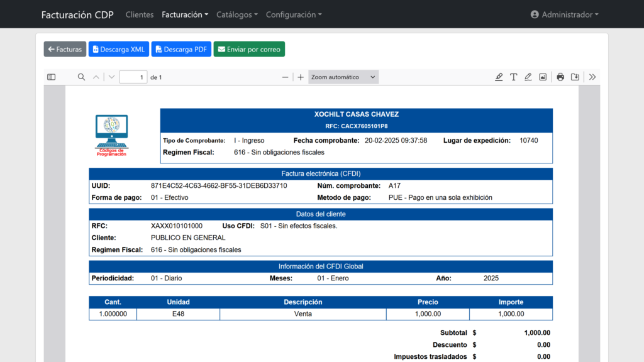The height and width of the screenshot is (362, 644).
Task: Expand the viewer's secondary tools menu
Action: point(592,77)
